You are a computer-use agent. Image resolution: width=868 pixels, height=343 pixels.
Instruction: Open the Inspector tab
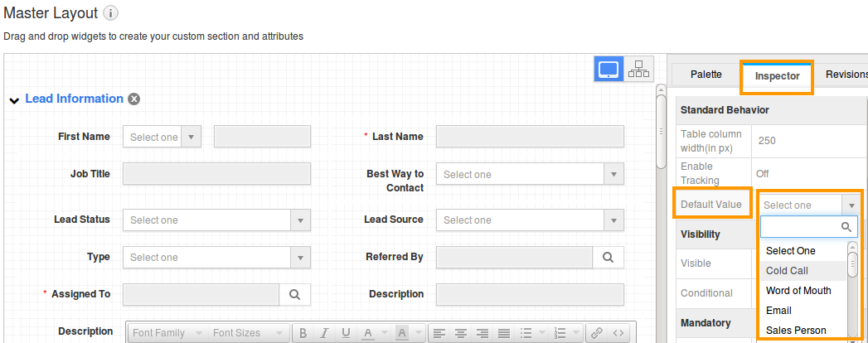[x=777, y=76]
